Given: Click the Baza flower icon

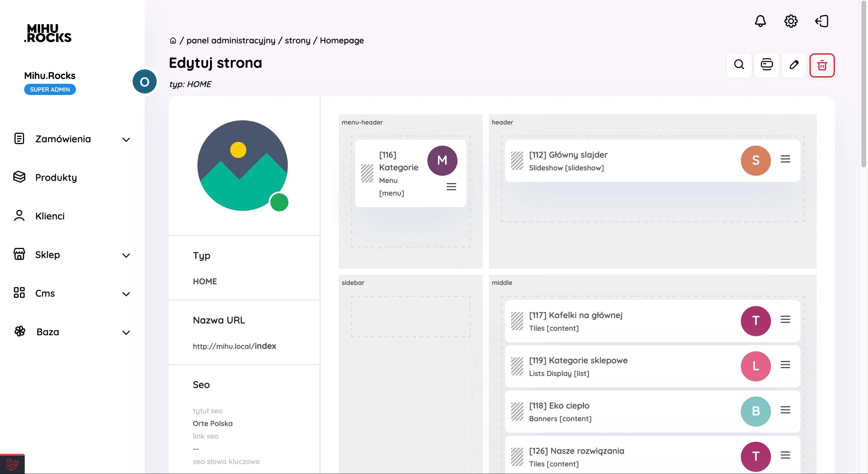Looking at the screenshot, I should (x=20, y=331).
